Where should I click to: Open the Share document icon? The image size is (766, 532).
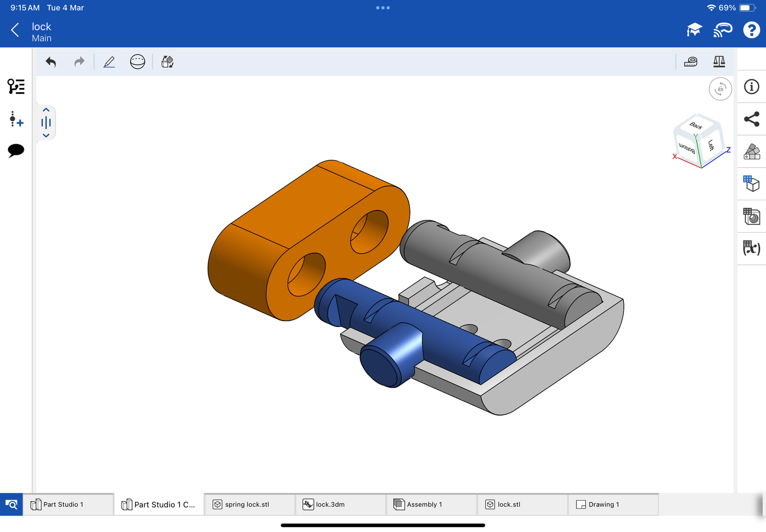tap(751, 119)
